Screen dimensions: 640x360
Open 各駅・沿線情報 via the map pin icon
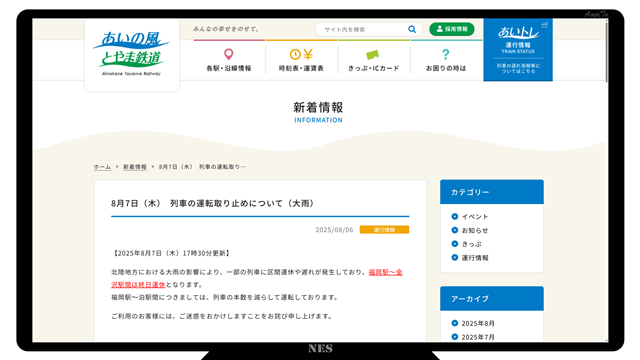click(229, 54)
